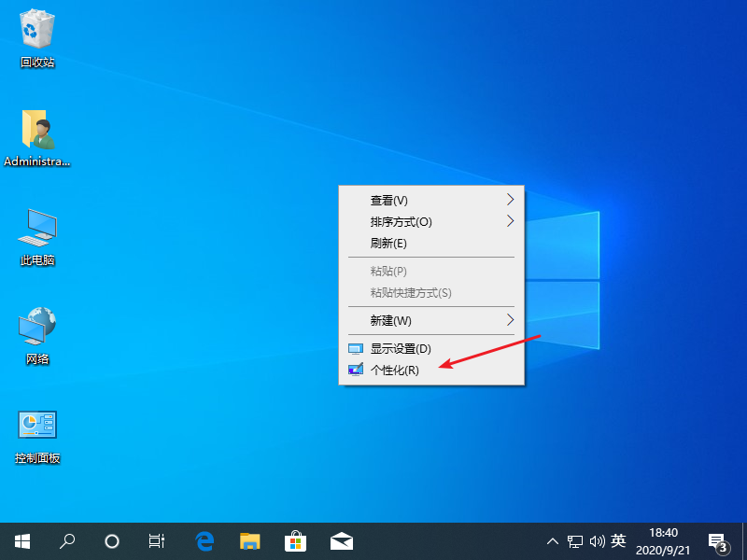
Task: Activate Cortana on the taskbar
Action: point(111,540)
